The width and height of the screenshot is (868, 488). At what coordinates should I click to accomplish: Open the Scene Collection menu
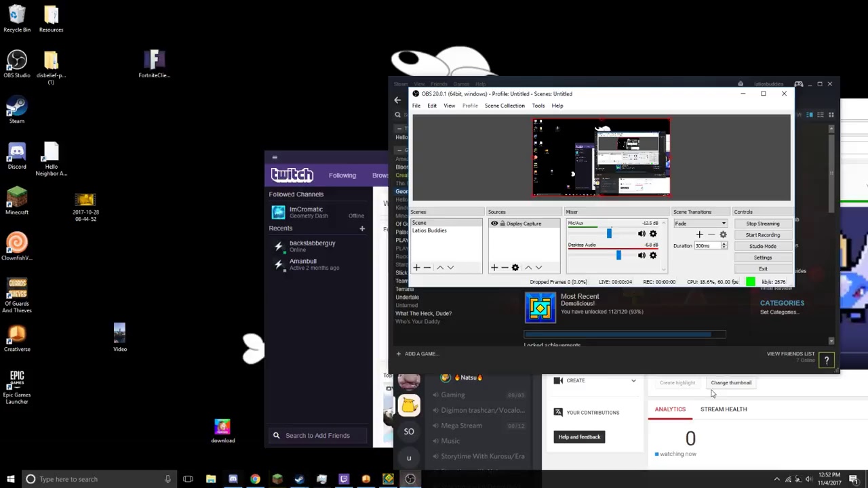pos(505,106)
